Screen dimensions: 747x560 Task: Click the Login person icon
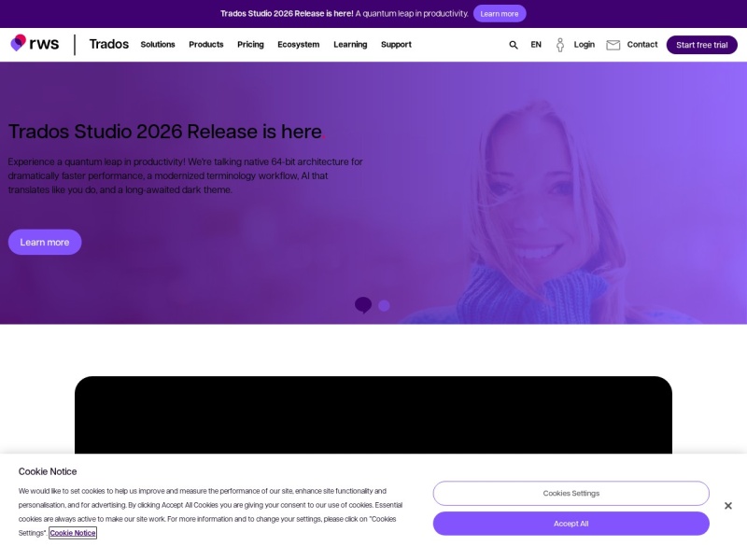click(x=560, y=45)
